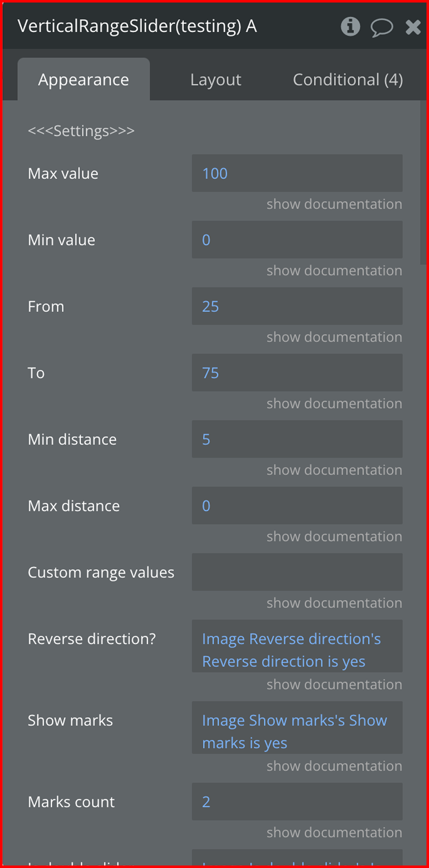Show documentation for Marks count
The height and width of the screenshot is (868, 429).
pos(334,832)
